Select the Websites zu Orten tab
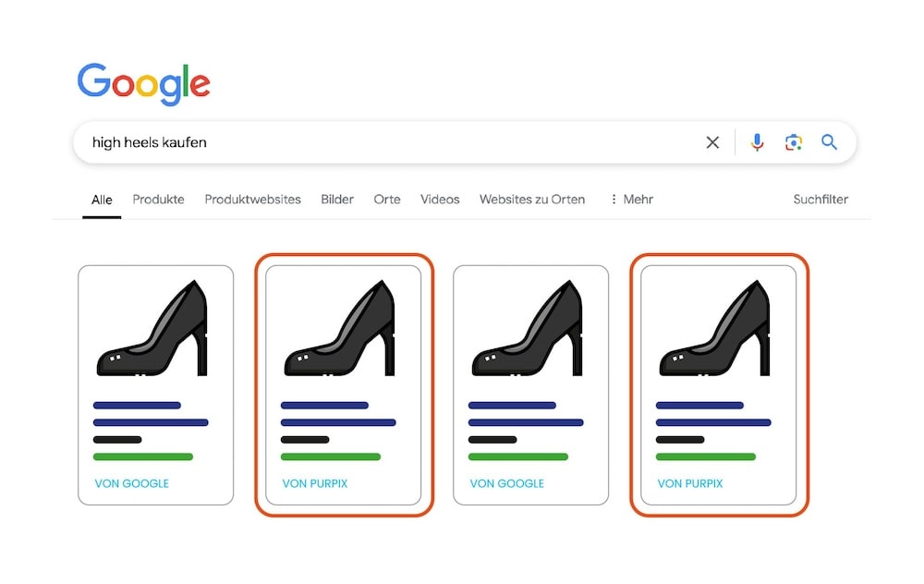The height and width of the screenshot is (584, 924). tap(531, 200)
